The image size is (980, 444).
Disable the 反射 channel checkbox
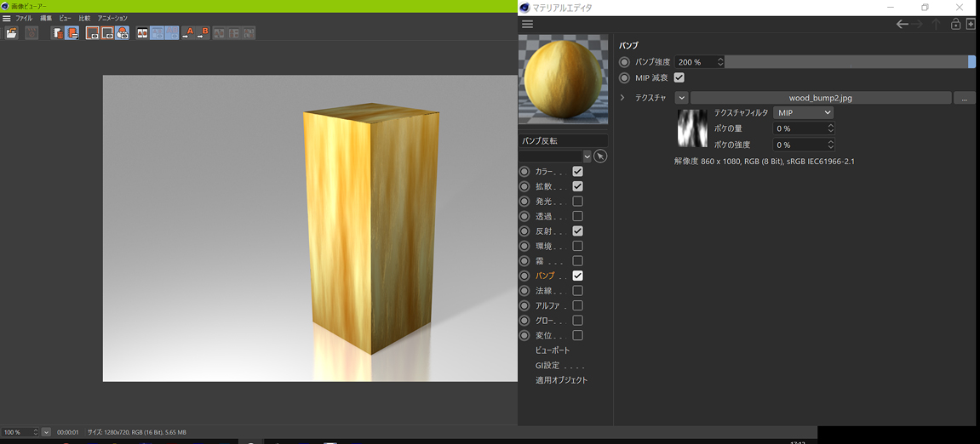577,231
